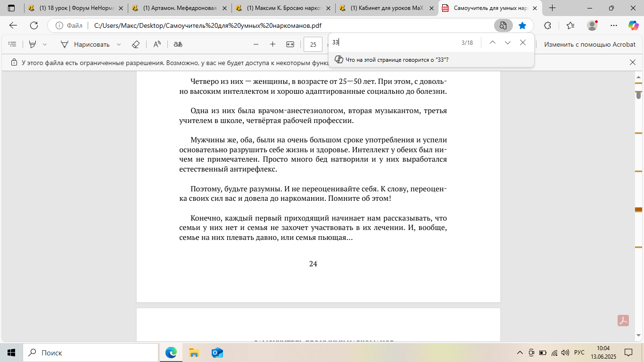Zoom out using the minus icon
This screenshot has width=644, height=362.
click(256, 44)
